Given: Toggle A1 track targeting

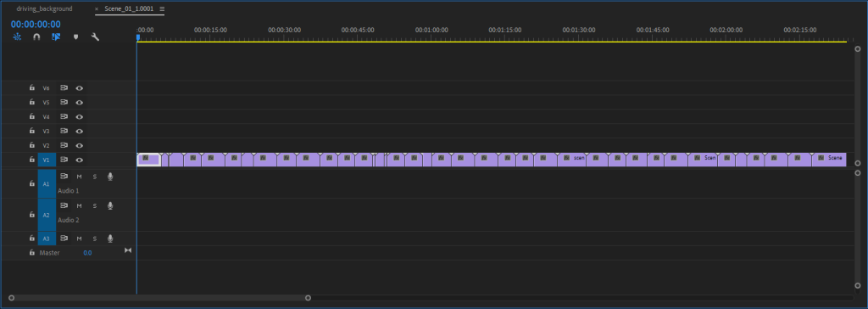Looking at the screenshot, I should coord(47,183).
